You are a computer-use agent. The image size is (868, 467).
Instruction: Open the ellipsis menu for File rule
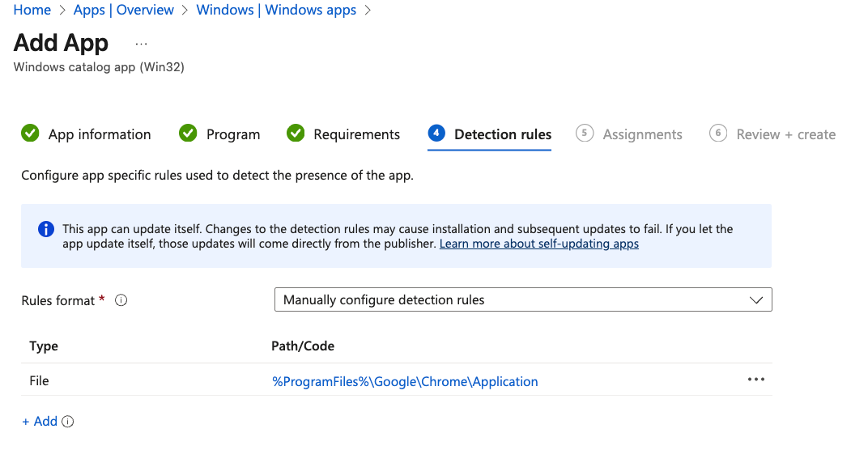pos(756,380)
